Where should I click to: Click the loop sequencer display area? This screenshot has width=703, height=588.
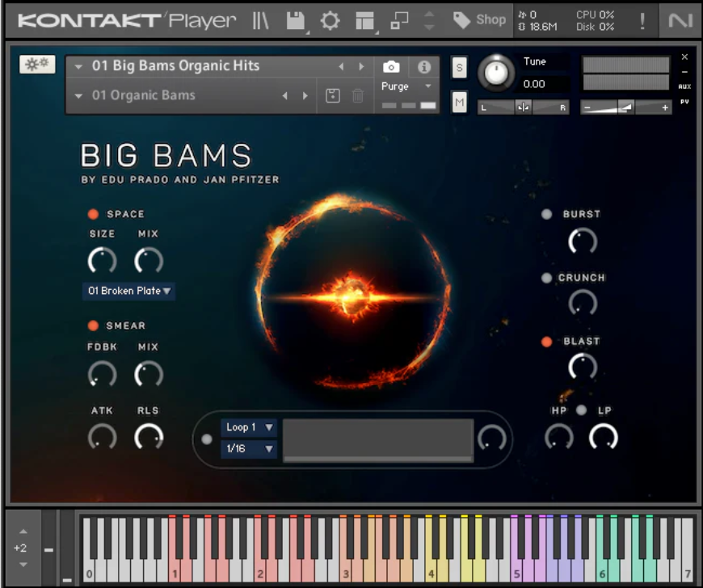[x=378, y=440]
